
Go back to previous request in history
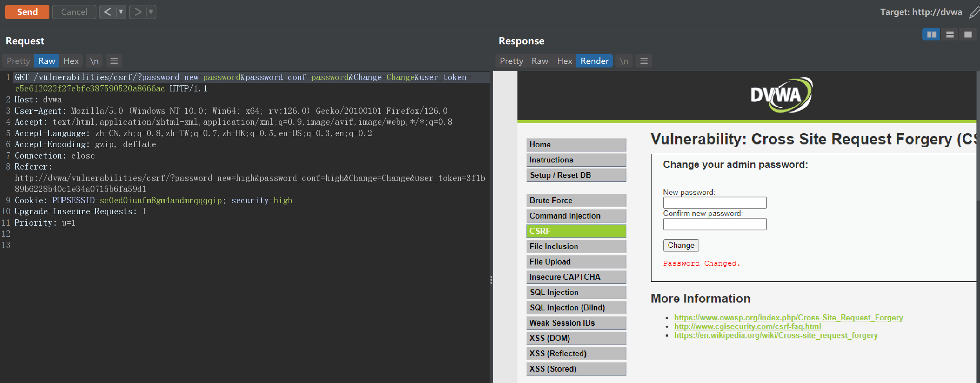(107, 12)
